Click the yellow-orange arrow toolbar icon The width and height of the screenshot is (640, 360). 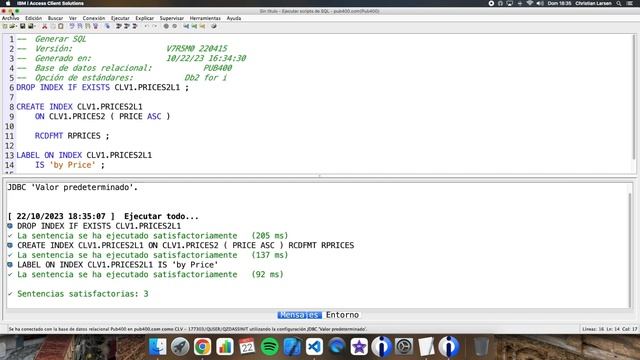202,26
